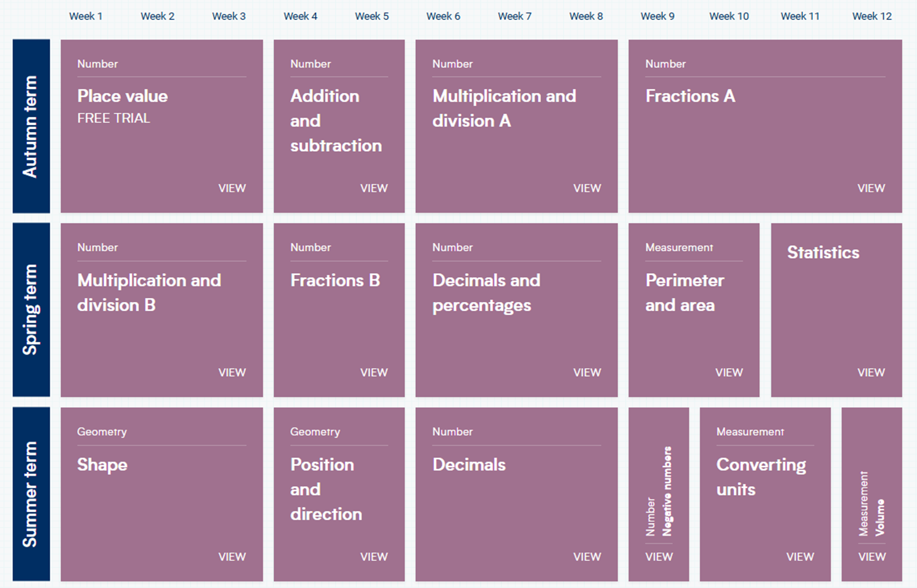This screenshot has width=917, height=588.
Task: Select the Summer term row label
Action: [x=31, y=494]
